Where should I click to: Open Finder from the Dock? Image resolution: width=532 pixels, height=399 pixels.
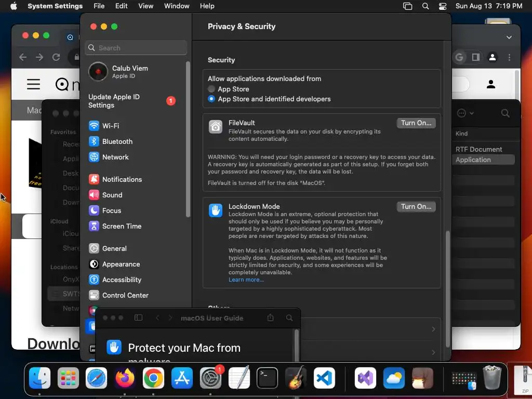tap(39, 378)
